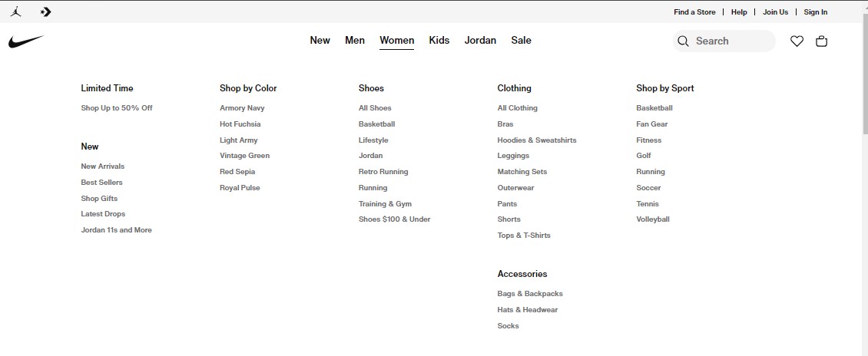868x356 pixels.
Task: Browse Golf sport link
Action: coord(643,156)
